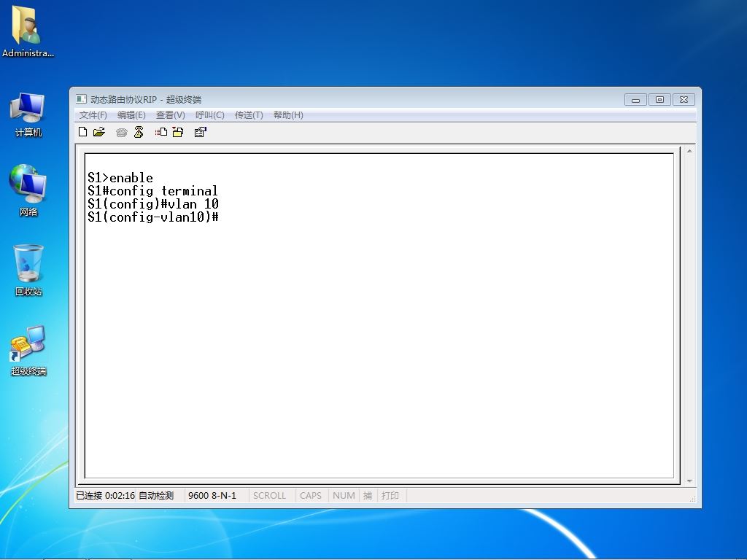Select the 回收站 recycle bin icon
Screen dimensions: 747x560
[28, 270]
